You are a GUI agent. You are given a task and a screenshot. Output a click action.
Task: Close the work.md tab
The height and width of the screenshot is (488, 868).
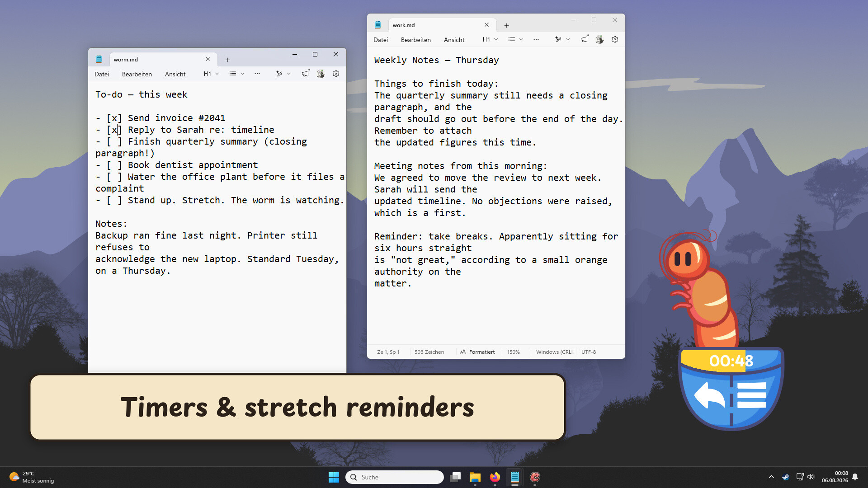(487, 25)
